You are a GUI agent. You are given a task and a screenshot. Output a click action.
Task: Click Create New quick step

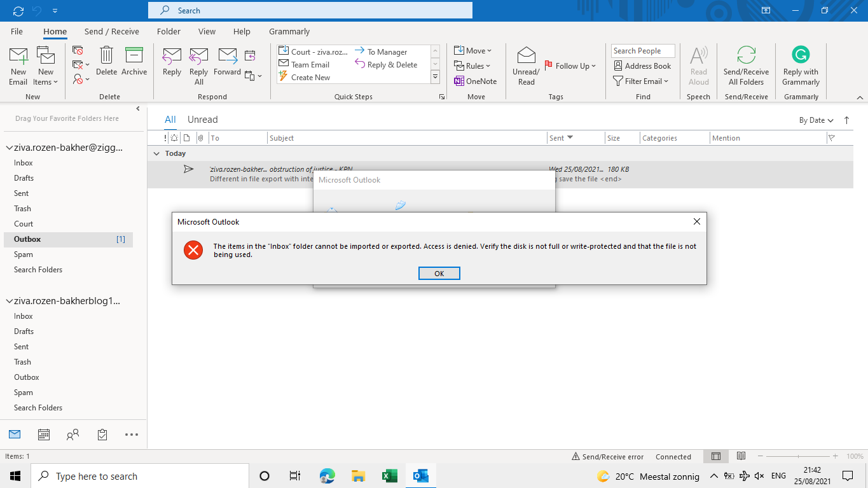pyautogui.click(x=305, y=77)
